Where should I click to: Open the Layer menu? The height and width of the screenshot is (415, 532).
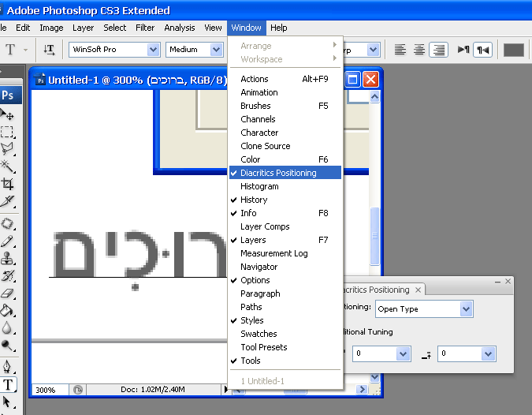coord(83,28)
